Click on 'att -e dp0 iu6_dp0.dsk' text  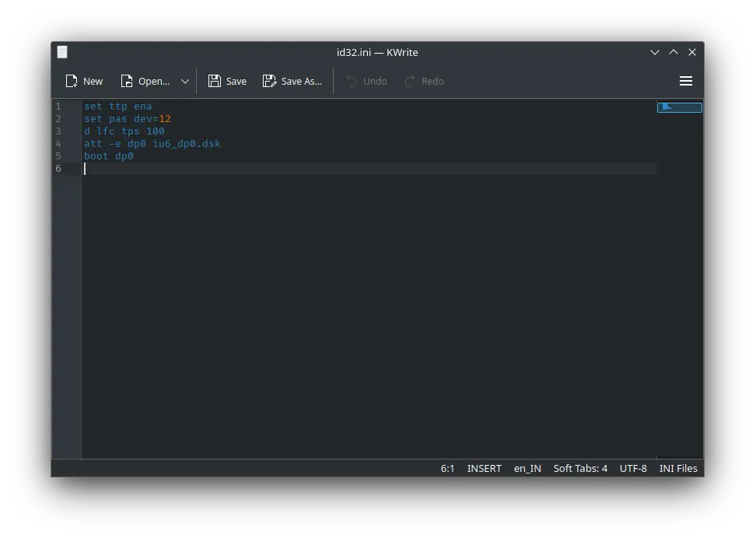coord(152,144)
